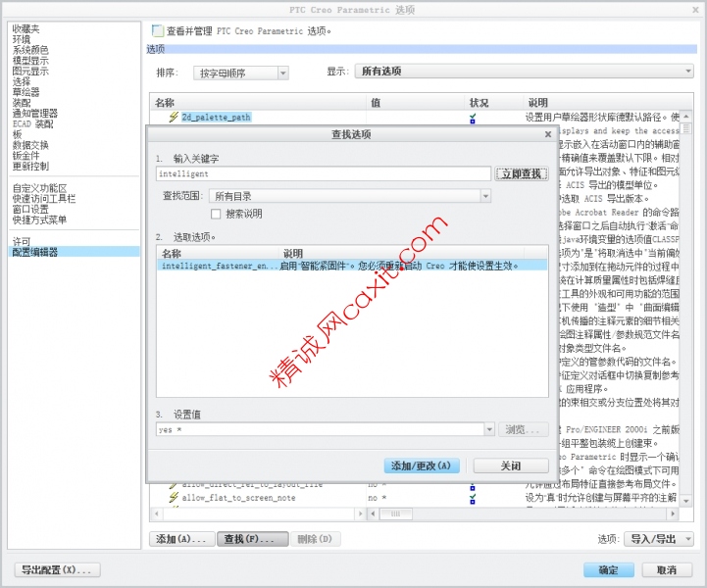Click the Cancel button at bottom
The width and height of the screenshot is (707, 588).
(x=667, y=570)
